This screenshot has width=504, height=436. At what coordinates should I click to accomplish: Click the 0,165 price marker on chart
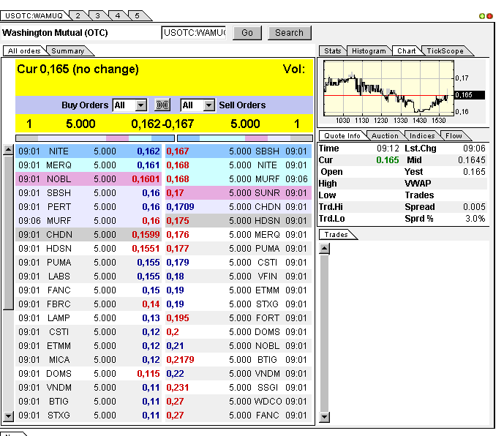pos(470,95)
